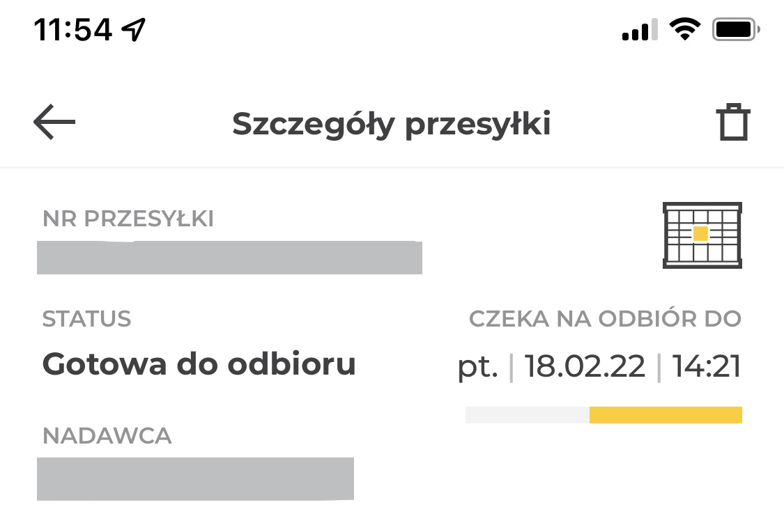This screenshot has width=784, height=532.
Task: Tap the pickup deadline time 14:21
Action: 706,366
